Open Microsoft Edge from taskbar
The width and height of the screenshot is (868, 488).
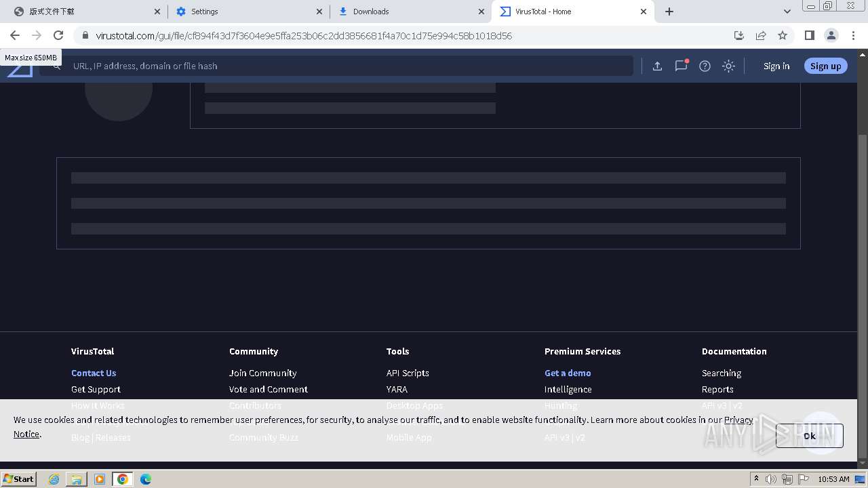146,479
